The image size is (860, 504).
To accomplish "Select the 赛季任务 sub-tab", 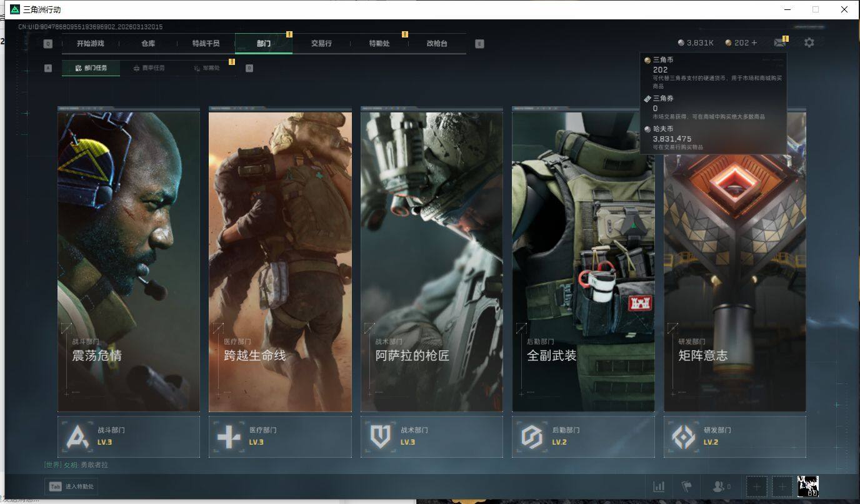I will (x=149, y=68).
